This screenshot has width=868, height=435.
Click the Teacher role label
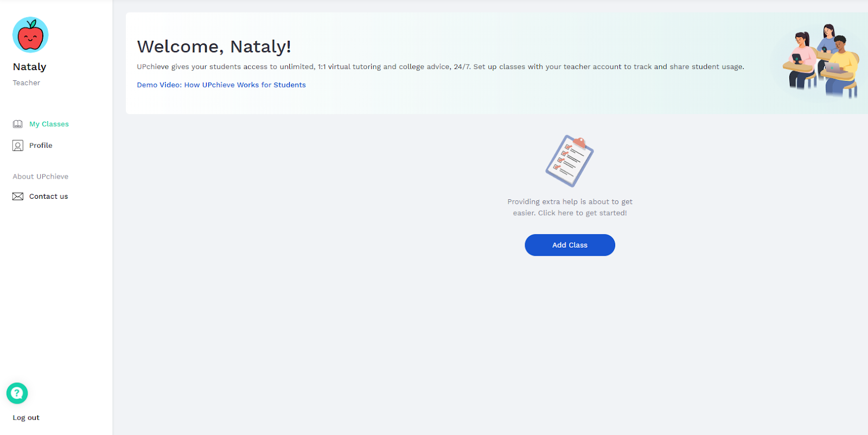(x=27, y=83)
